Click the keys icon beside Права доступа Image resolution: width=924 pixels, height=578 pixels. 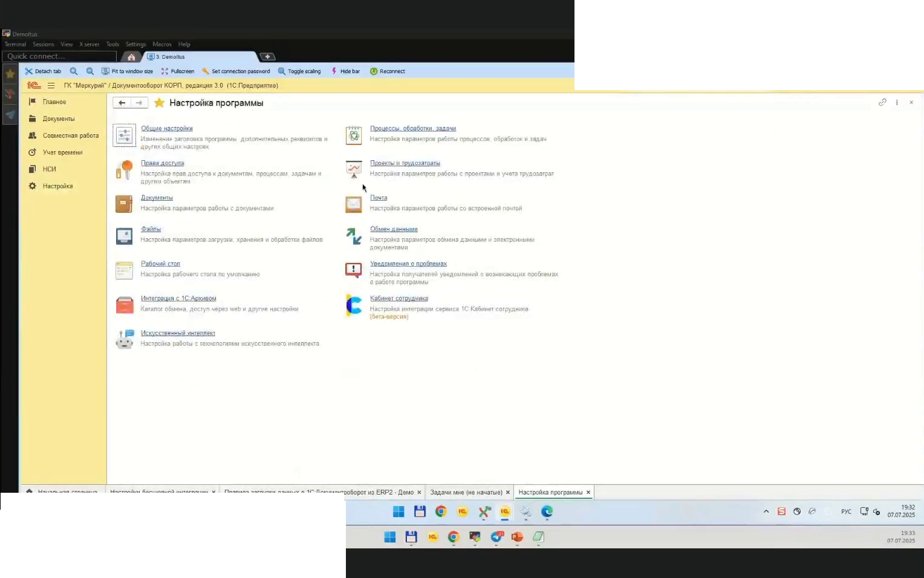[124, 170]
